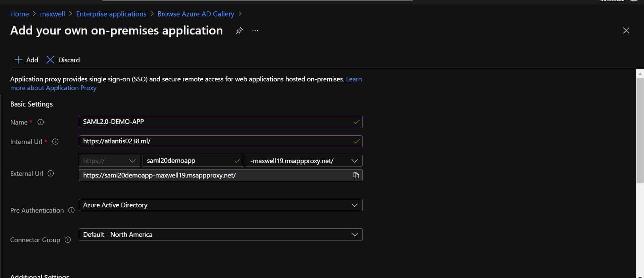This screenshot has height=278, width=644.
Task: Click the Basic Settings heading
Action: 32,104
